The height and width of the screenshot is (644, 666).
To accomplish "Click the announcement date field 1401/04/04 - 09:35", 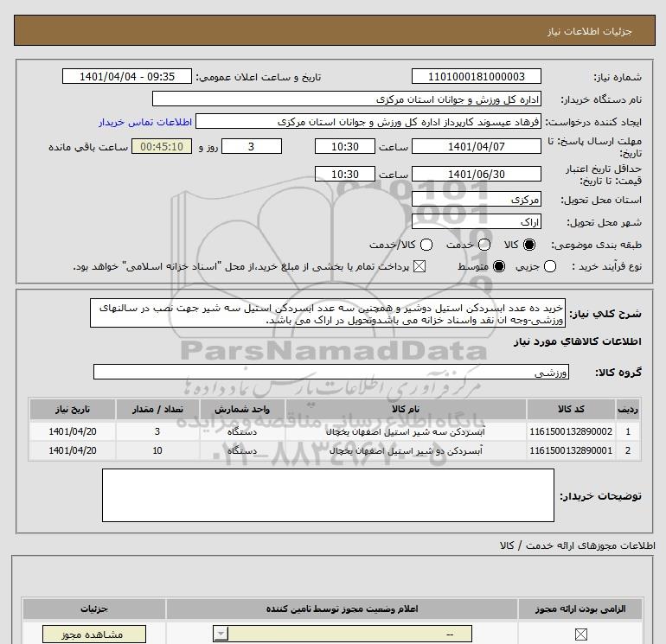I will (127, 76).
